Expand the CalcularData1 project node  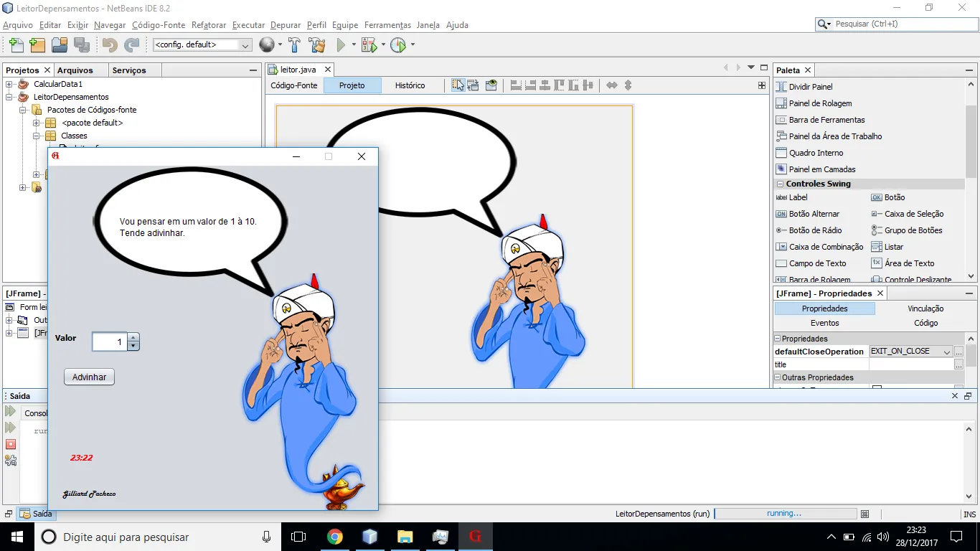(x=9, y=84)
